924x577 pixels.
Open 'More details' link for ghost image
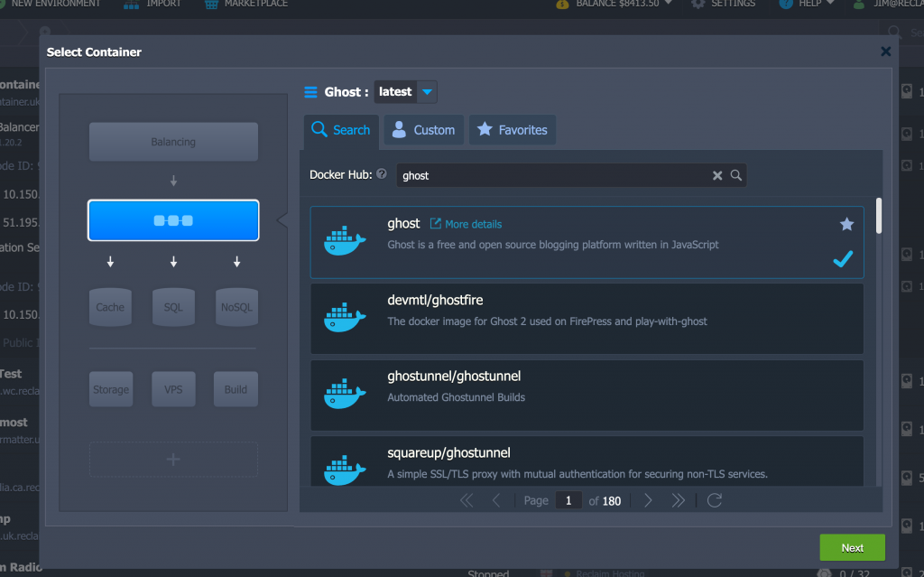pos(467,224)
